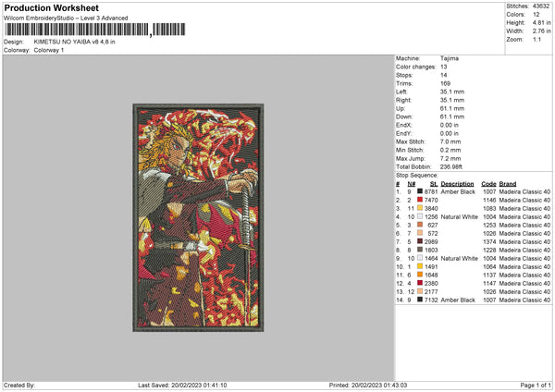Select the maroon swatch beside stitch count 2989
555x392 pixels.
coord(420,241)
